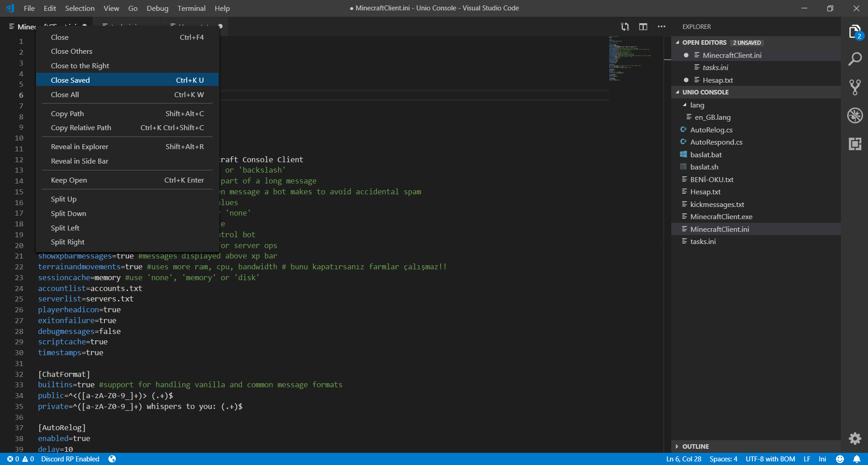Image resolution: width=868 pixels, height=465 pixels.
Task: Click LF end-of-line selector
Action: pyautogui.click(x=807, y=459)
